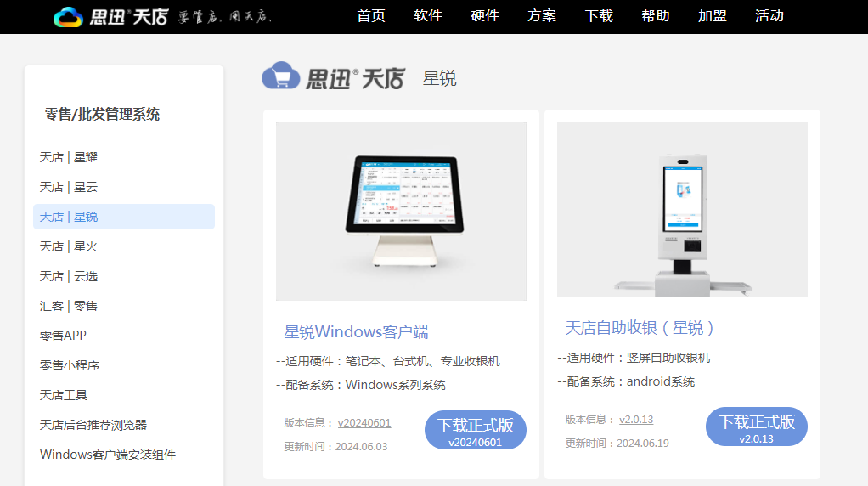Click version link v20240601

tap(364, 423)
